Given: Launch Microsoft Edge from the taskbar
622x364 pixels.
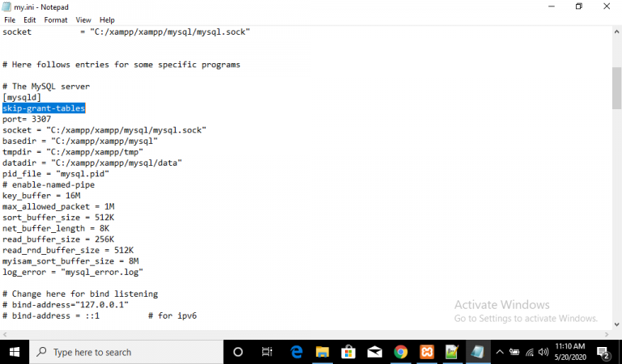Looking at the screenshot, I should 296,352.
